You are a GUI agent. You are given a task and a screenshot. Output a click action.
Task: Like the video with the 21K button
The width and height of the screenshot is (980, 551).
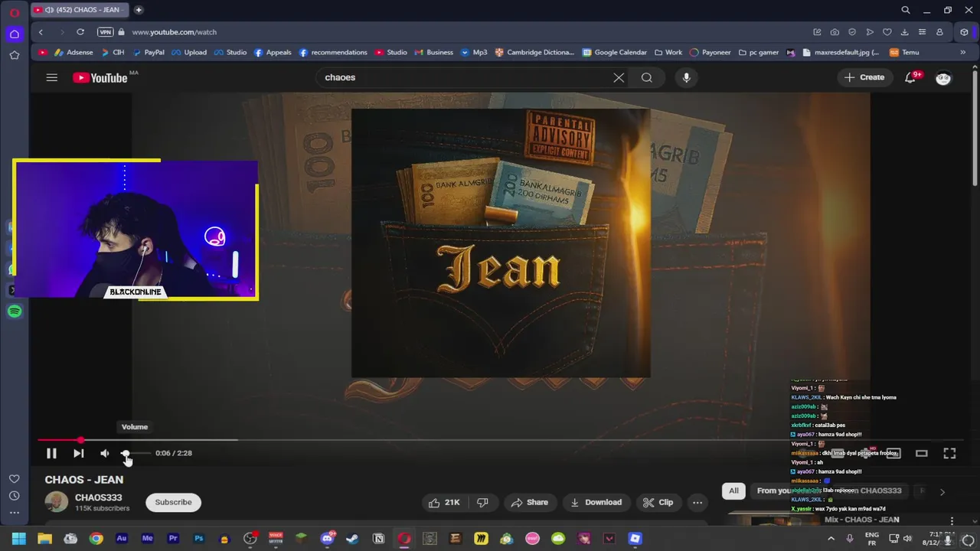(444, 502)
